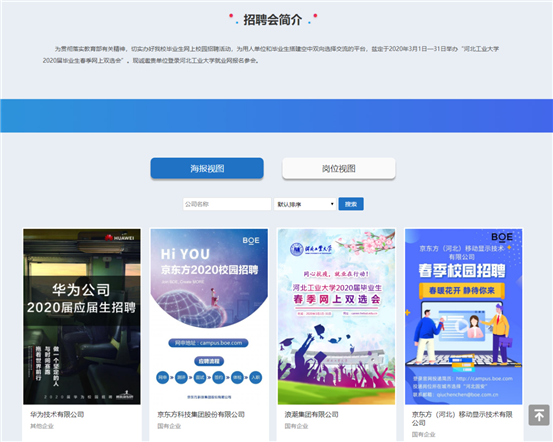The image size is (553, 442).
Task: Click the back-to-top arrow icon
Action: pyautogui.click(x=539, y=415)
